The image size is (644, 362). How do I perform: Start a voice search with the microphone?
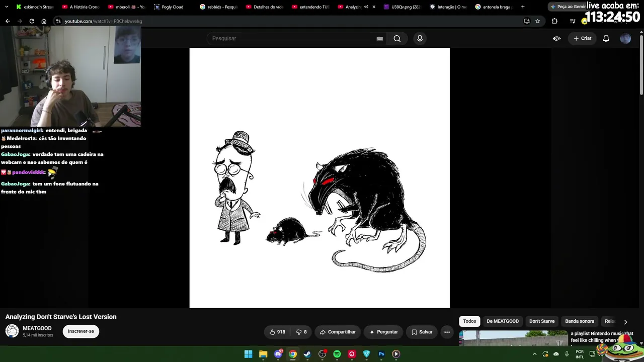tap(420, 39)
